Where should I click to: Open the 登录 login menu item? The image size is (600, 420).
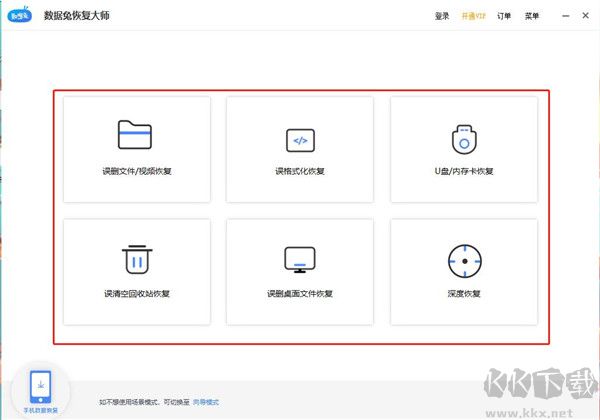coord(442,16)
